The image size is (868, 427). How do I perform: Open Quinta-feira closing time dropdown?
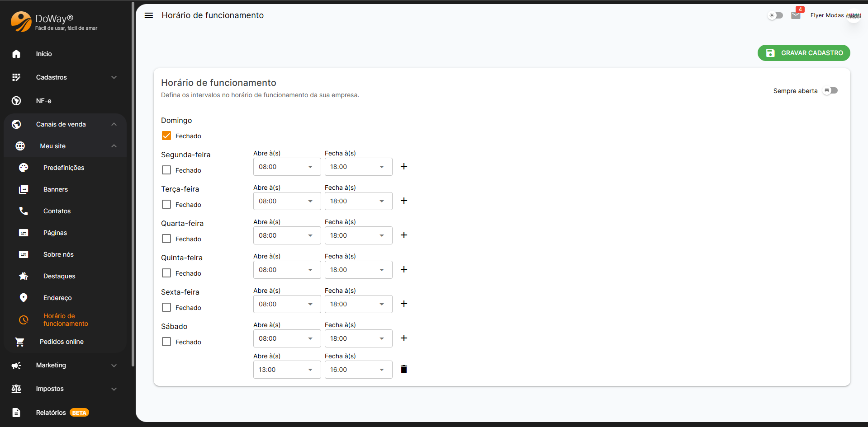tap(358, 270)
